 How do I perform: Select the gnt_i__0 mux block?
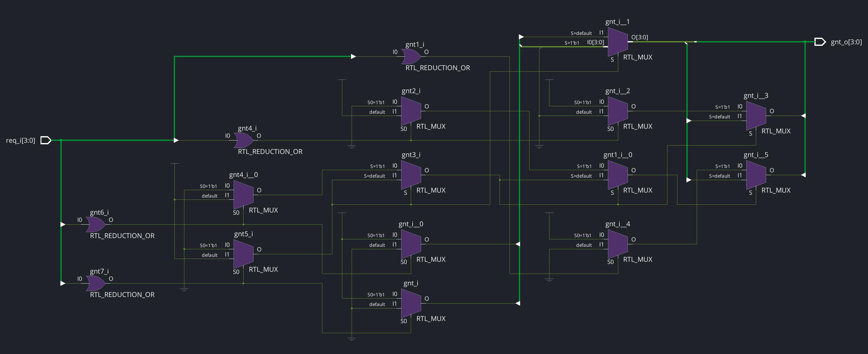coord(411,244)
